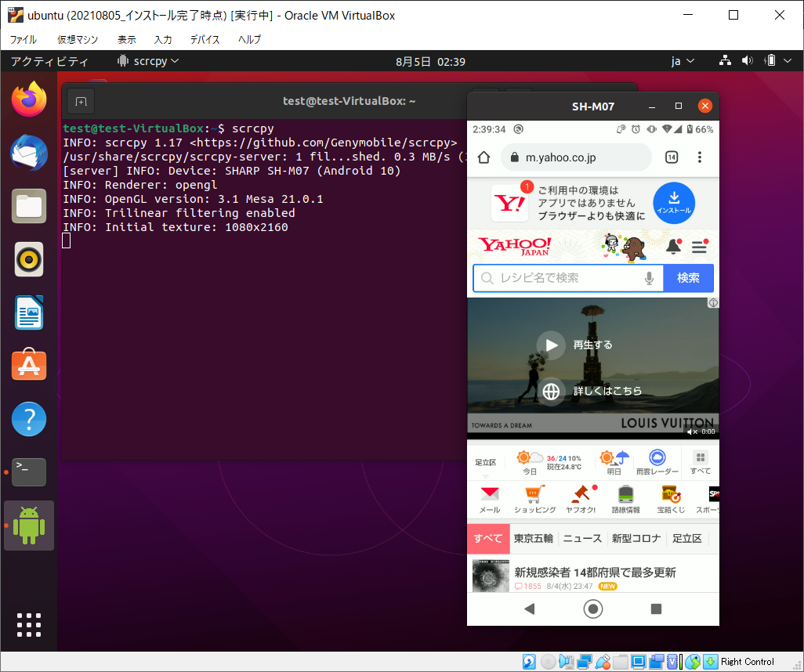The width and height of the screenshot is (804, 672).
Task: Open the Files manager in dock
Action: click(29, 206)
